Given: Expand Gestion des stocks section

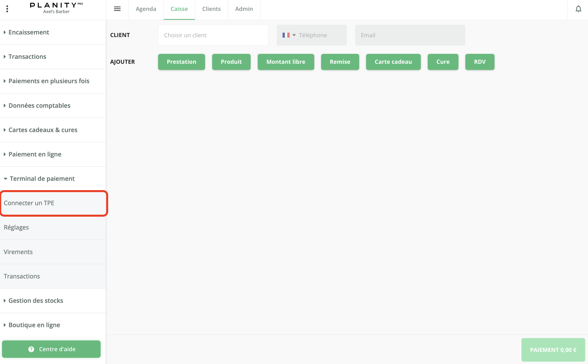Looking at the screenshot, I should [x=36, y=301].
